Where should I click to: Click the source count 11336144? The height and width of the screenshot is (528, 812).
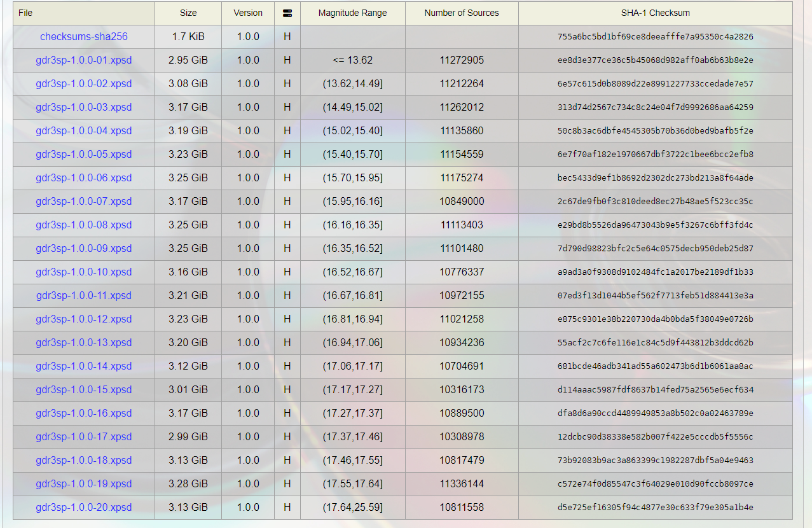pyautogui.click(x=462, y=483)
